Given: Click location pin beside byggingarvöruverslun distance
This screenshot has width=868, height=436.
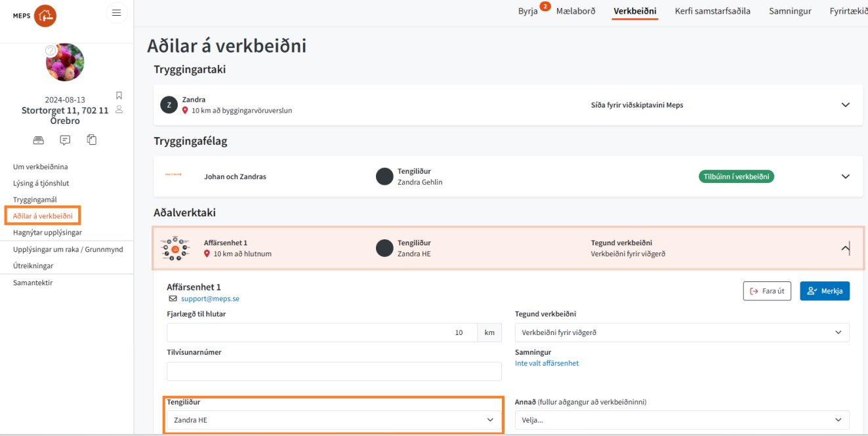Looking at the screenshot, I should (185, 110).
